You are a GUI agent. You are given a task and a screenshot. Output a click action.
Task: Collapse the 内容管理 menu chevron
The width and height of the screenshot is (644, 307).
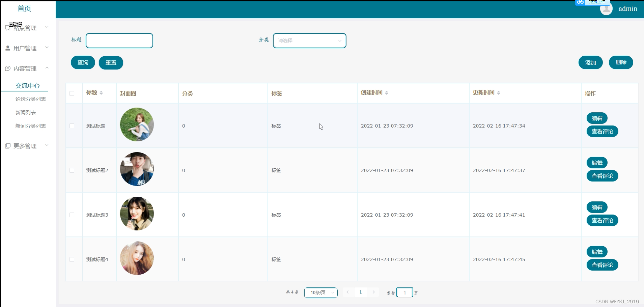47,68
